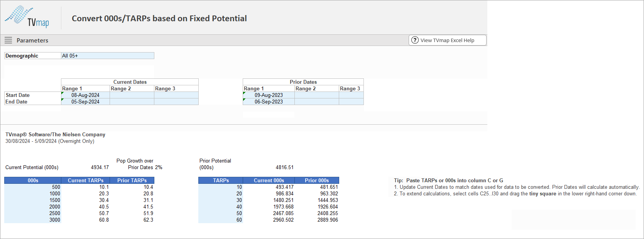Click the Prior Dates header
Viewport: 644px width, 239px height.
pos(303,82)
